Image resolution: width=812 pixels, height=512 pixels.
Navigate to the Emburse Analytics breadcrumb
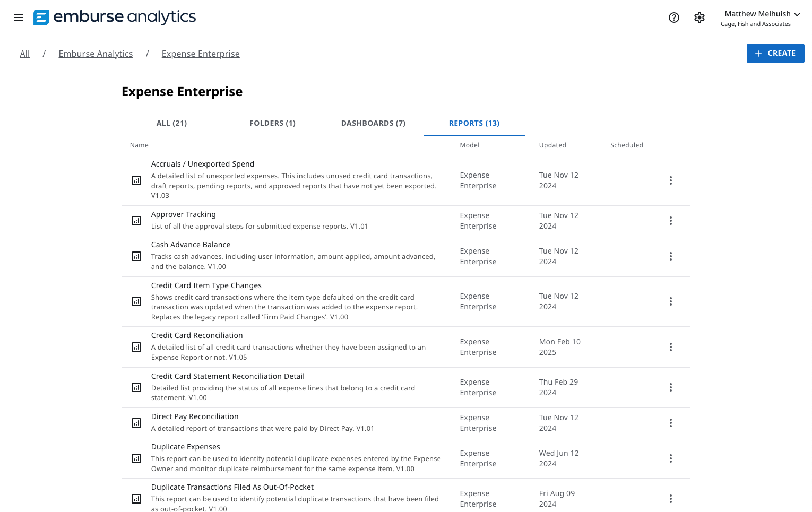pos(96,53)
